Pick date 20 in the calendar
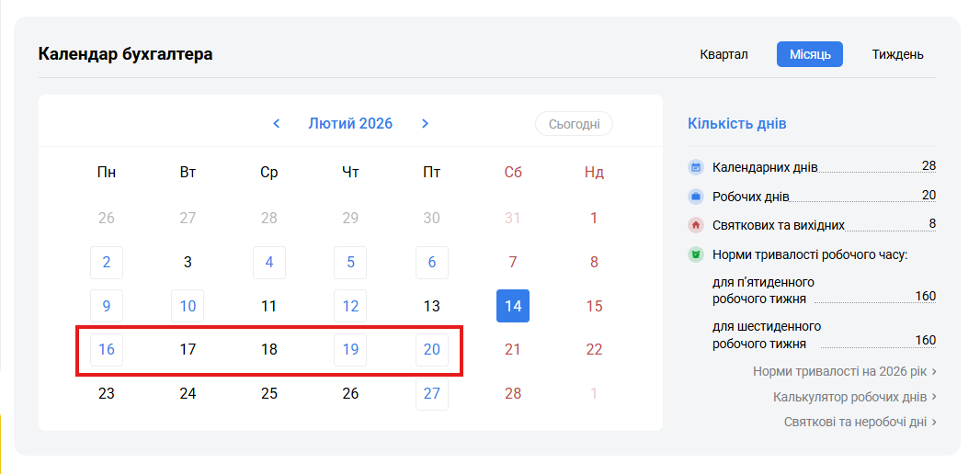The image size is (980, 474). [432, 350]
